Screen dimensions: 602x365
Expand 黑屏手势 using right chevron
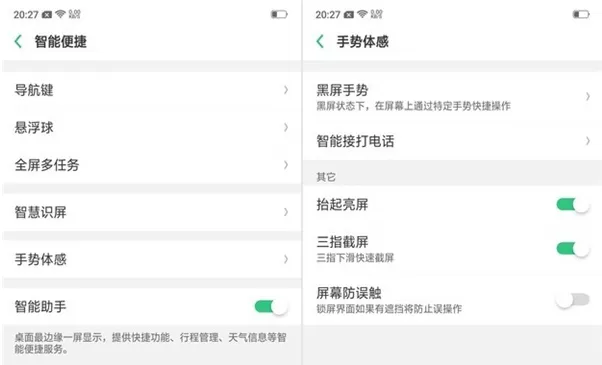[x=587, y=96]
